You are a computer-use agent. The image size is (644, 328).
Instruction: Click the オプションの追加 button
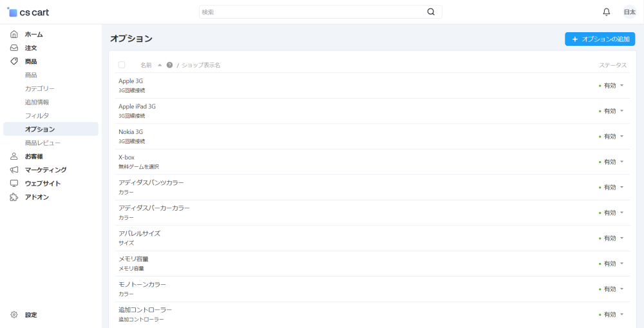point(600,39)
